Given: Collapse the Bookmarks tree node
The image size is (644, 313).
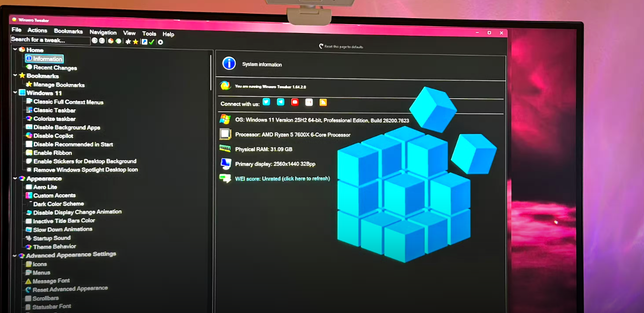Looking at the screenshot, I should pyautogui.click(x=15, y=75).
